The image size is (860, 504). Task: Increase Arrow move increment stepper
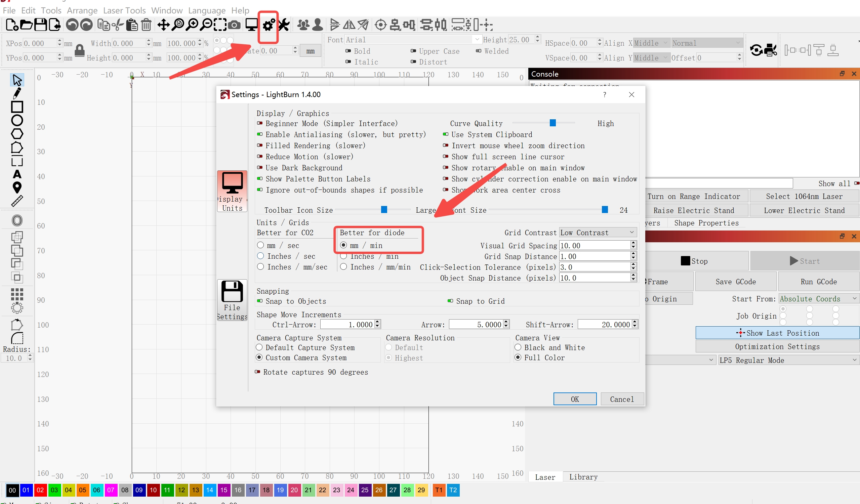click(506, 322)
